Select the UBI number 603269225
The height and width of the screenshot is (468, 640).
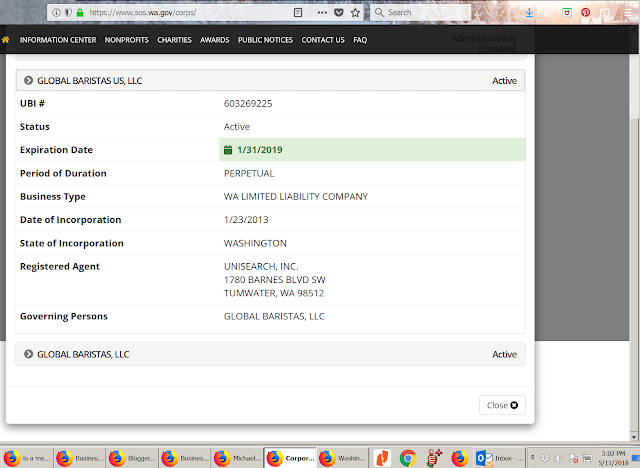pos(248,104)
